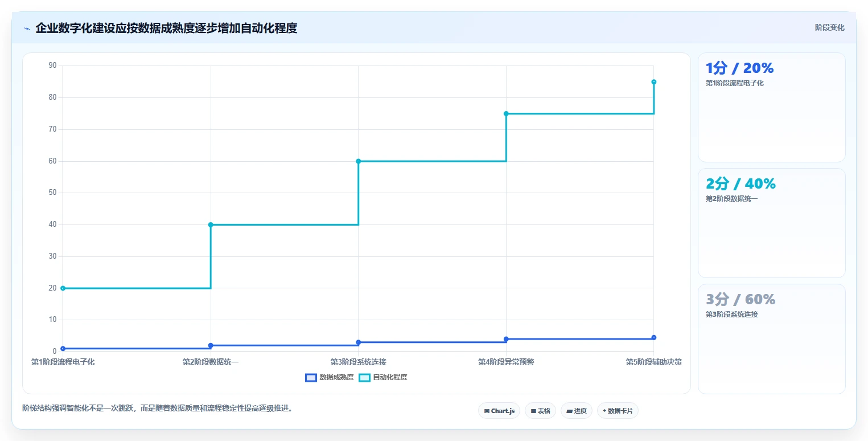Open the 2分 / 40% data card
Screen dimensions: 868x441
pyautogui.click(x=771, y=223)
